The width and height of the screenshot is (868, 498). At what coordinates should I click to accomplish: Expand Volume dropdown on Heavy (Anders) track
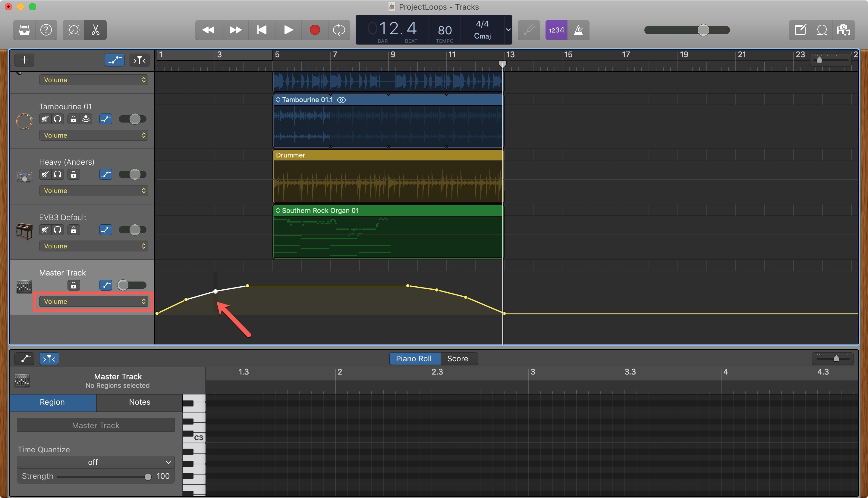(93, 190)
